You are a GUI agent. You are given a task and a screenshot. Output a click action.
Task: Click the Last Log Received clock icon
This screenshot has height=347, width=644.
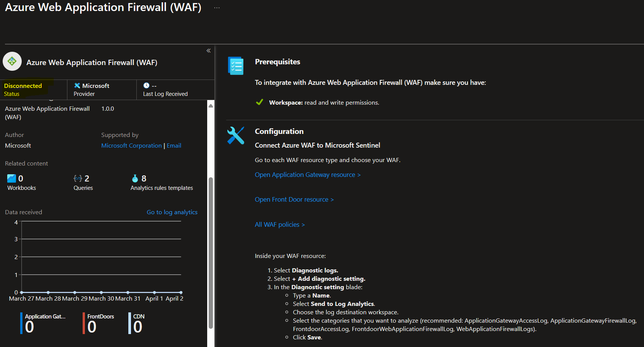[146, 86]
